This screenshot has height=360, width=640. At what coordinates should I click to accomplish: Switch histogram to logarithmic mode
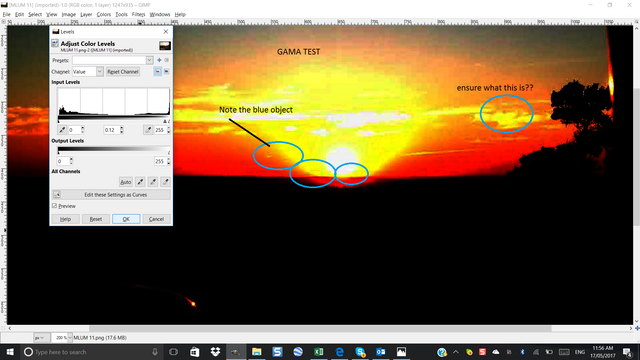click(x=167, y=71)
